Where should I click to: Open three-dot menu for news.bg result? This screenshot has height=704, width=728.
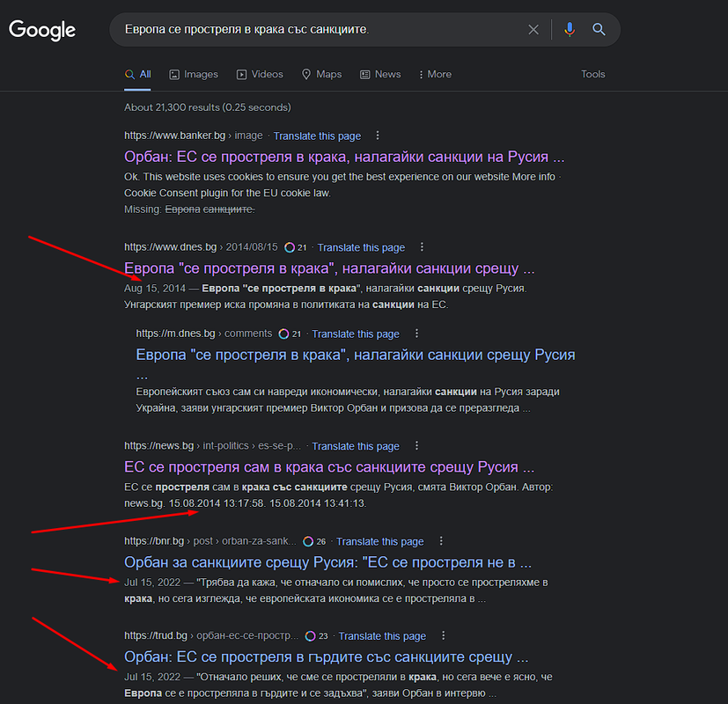pos(416,445)
